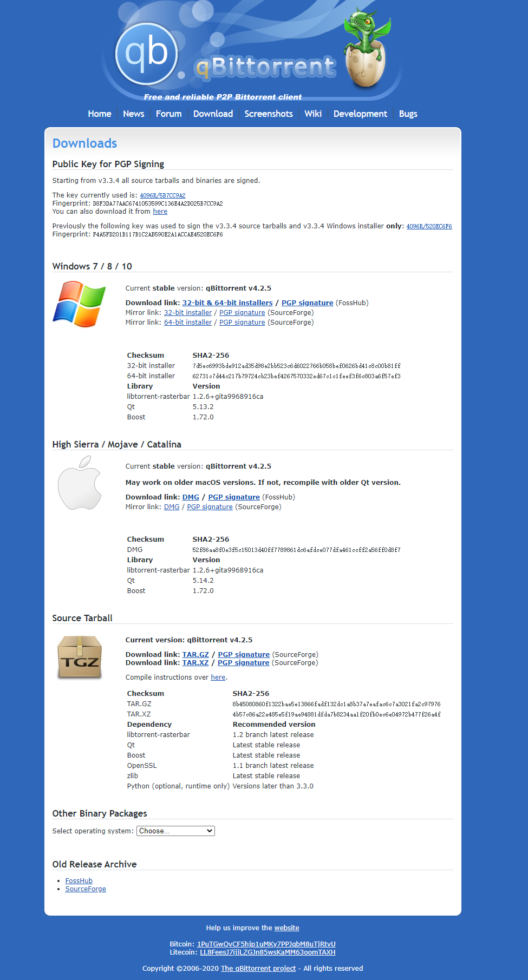
Task: Click the green dragon mascot image
Action: 367,47
